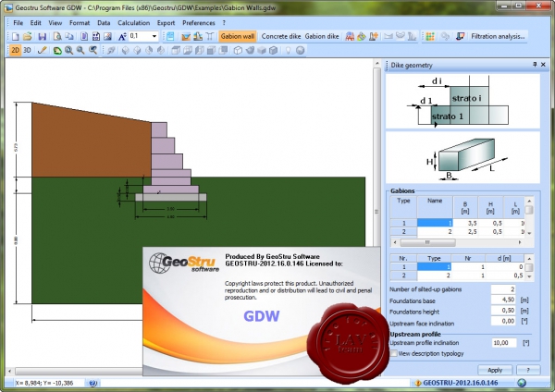Click the '?' help button beside Apply
555x392 pixels.
pos(528,370)
